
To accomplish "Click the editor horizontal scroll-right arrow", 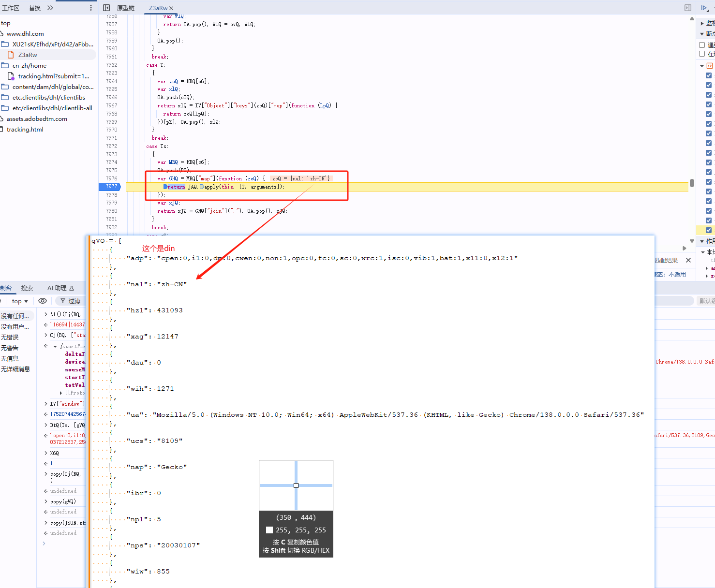I will click(x=684, y=248).
